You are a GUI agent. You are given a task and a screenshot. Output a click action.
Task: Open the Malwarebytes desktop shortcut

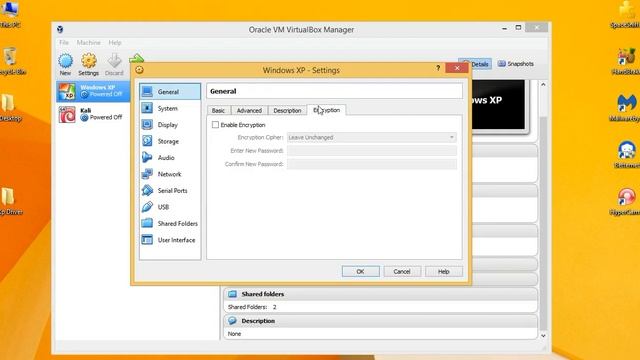point(625,108)
